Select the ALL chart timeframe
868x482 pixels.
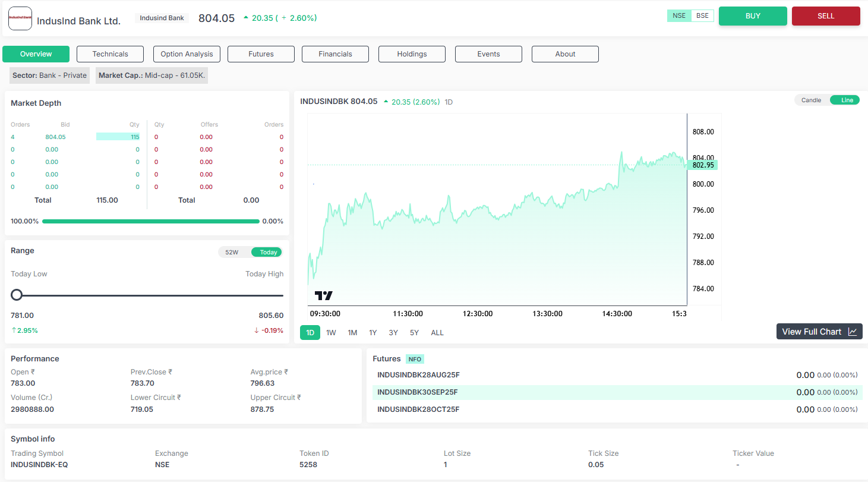(437, 333)
